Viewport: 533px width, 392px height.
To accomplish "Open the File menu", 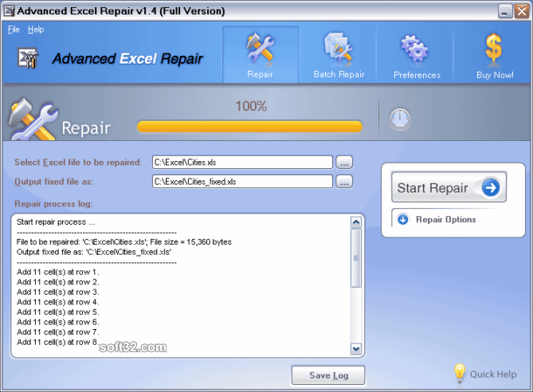I will (x=14, y=29).
